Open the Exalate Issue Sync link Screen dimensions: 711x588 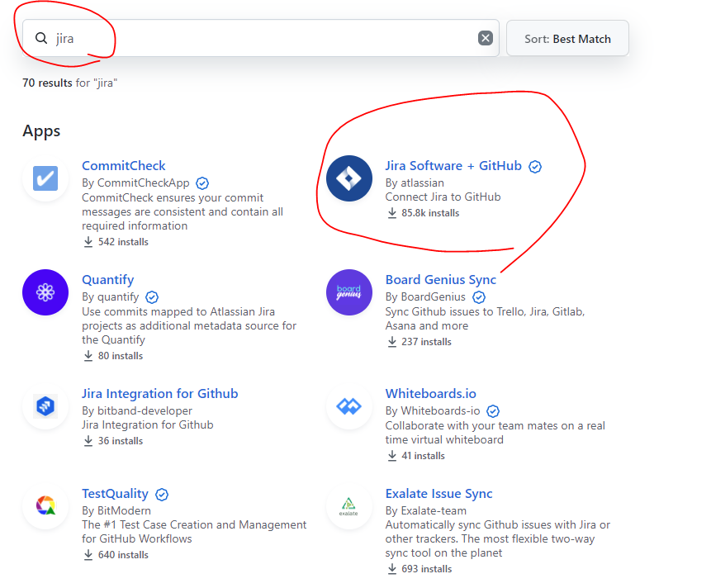click(x=439, y=493)
